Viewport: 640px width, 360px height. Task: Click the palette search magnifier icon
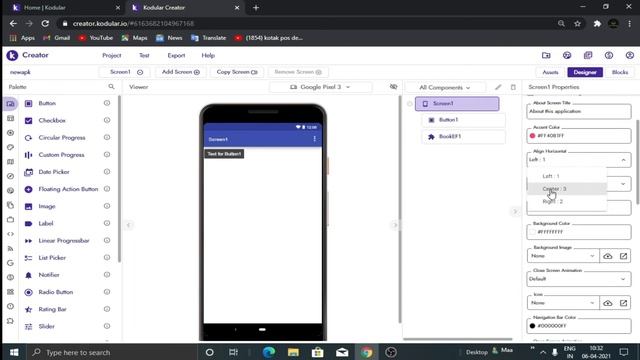(x=111, y=87)
